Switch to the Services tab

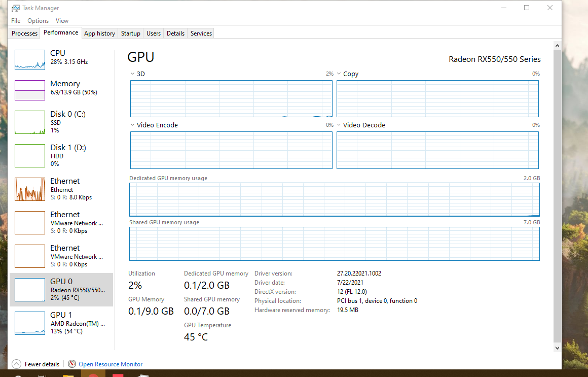(201, 33)
